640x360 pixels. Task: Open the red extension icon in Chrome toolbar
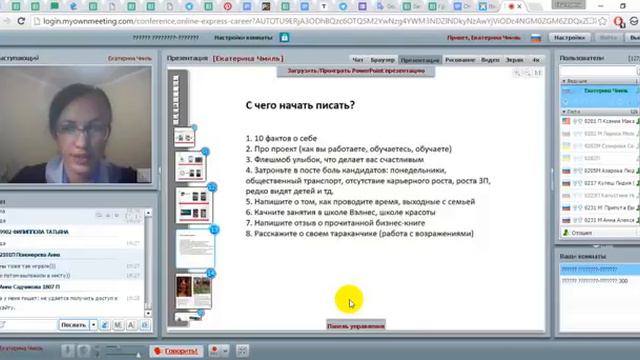click(619, 21)
